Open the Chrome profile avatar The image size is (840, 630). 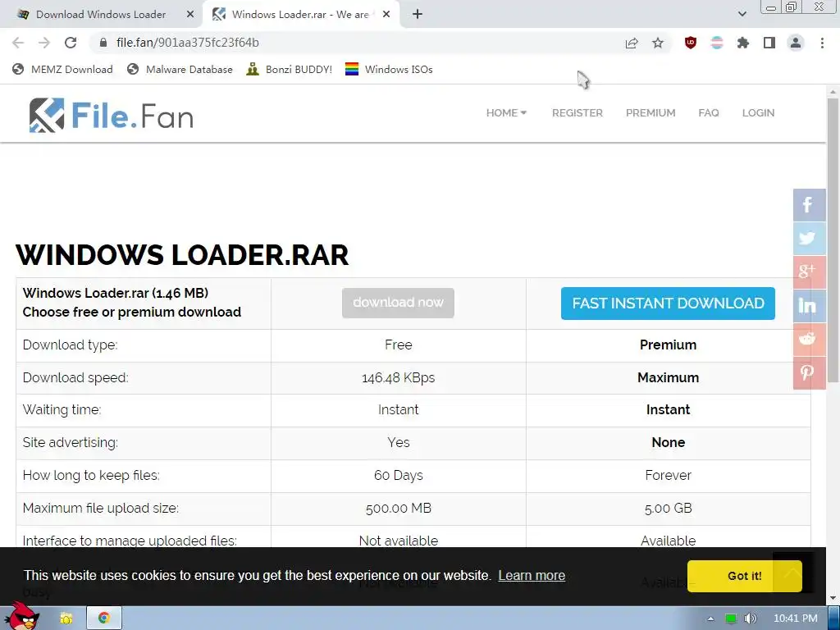coord(796,43)
